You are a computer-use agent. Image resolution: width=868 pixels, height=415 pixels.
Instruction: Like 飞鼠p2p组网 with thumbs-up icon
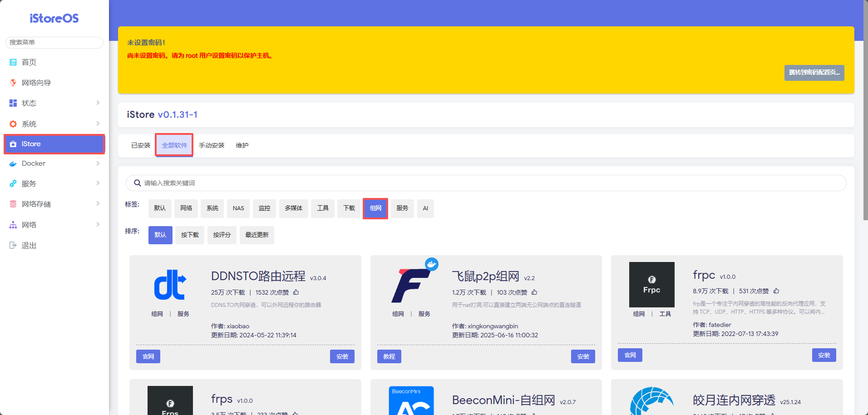click(x=534, y=292)
